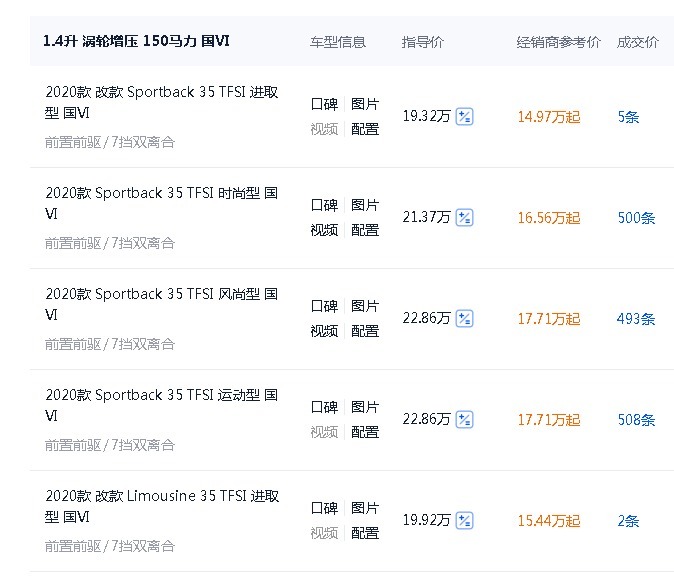View the 508条 transaction price records
Screen dimensions: 674x576
pos(636,420)
